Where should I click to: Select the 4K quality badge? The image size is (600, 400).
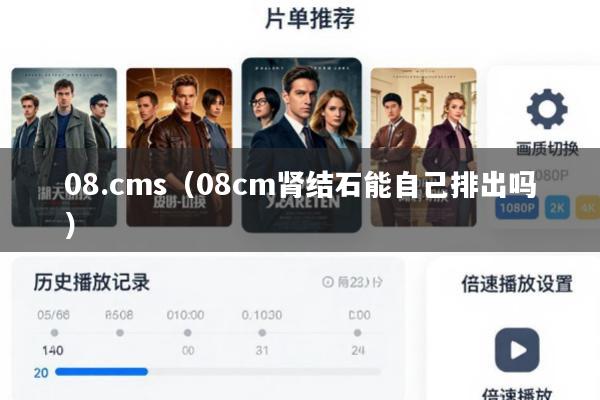(588, 207)
